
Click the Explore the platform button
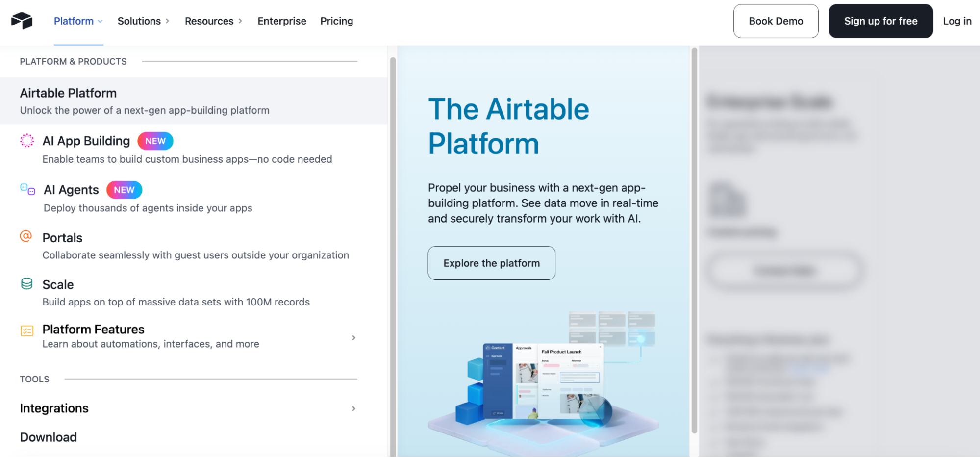pyautogui.click(x=491, y=263)
